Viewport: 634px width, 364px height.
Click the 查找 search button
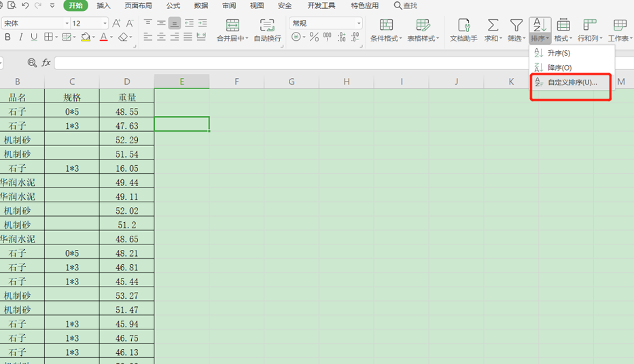[406, 5]
